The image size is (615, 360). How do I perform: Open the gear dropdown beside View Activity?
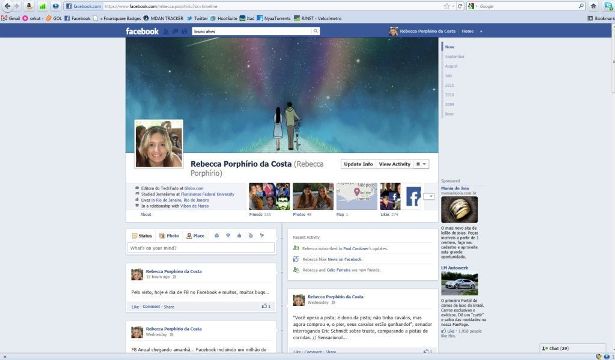click(x=421, y=164)
